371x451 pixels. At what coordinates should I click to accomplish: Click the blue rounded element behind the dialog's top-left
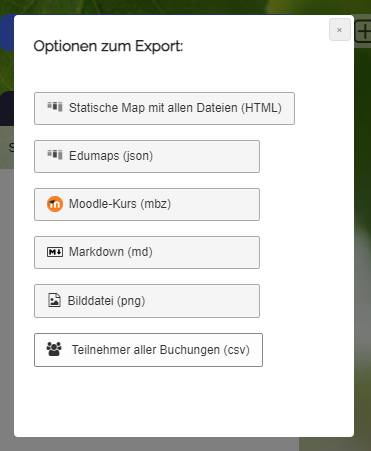(x=7, y=33)
